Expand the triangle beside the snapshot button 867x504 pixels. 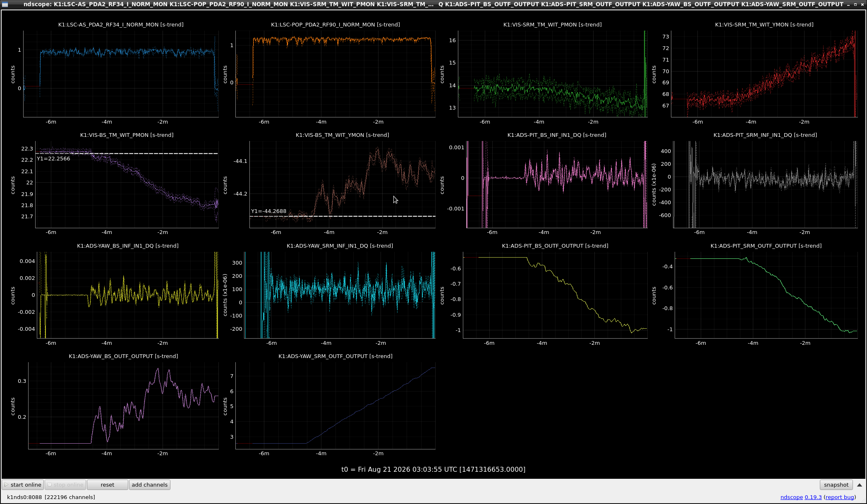pyautogui.click(x=859, y=485)
